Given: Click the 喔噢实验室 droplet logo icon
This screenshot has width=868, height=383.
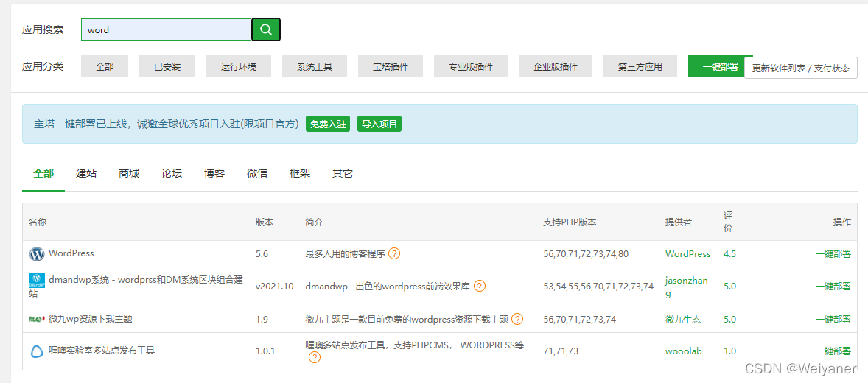Looking at the screenshot, I should click(x=37, y=351).
